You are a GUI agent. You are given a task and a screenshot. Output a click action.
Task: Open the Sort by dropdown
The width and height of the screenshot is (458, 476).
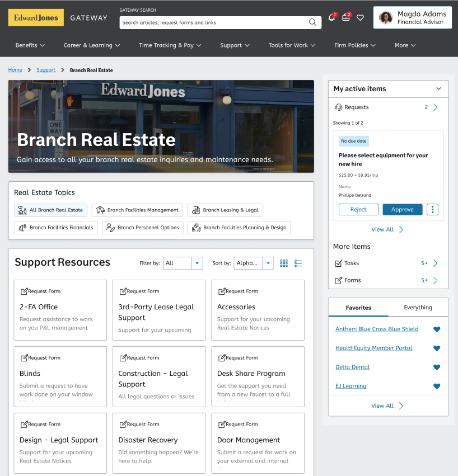pos(254,263)
